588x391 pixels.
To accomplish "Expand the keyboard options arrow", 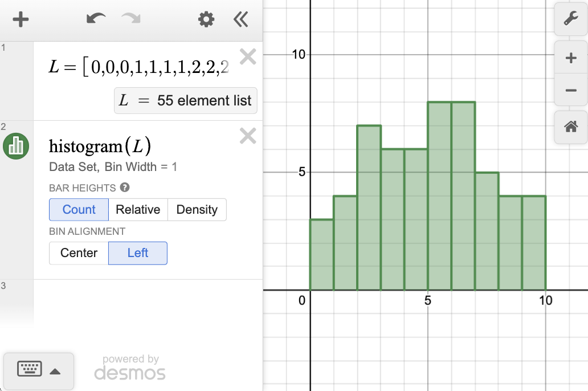I will (55, 372).
